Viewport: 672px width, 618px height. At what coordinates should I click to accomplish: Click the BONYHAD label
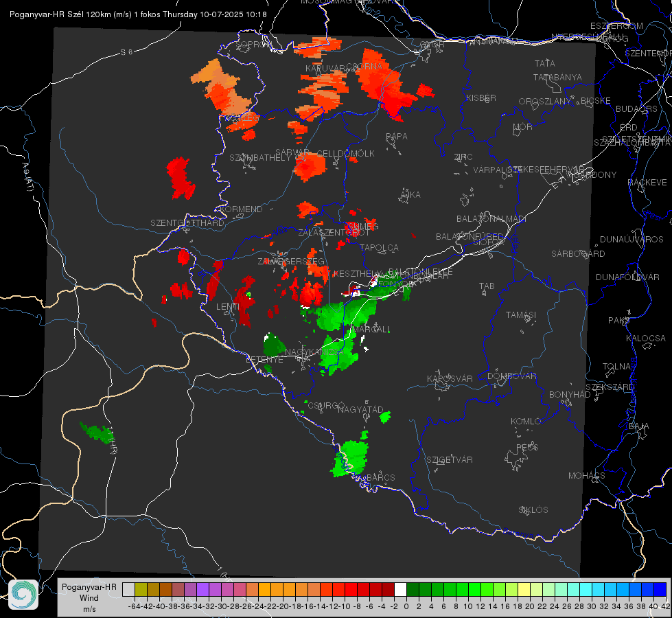pyautogui.click(x=570, y=395)
